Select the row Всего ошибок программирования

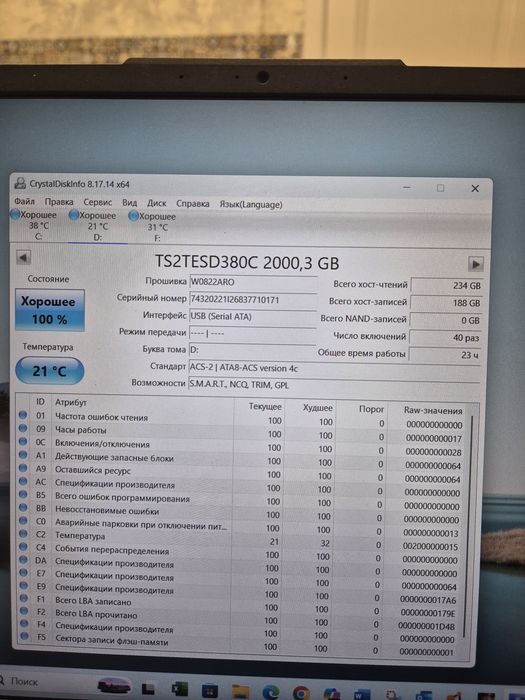242,500
